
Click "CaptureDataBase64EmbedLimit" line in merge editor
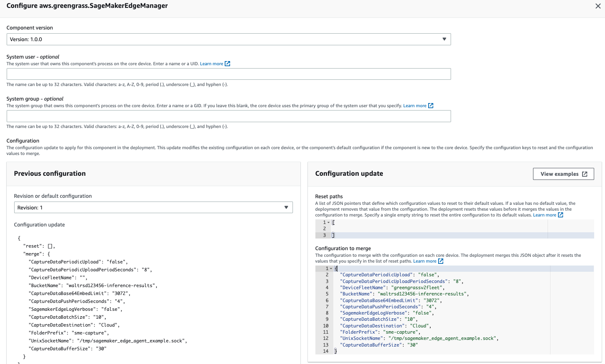(x=391, y=300)
